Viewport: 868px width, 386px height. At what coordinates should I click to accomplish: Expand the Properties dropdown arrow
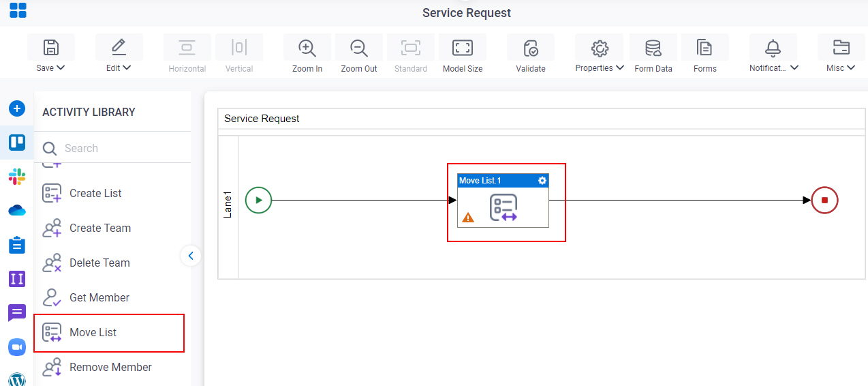[x=619, y=68]
